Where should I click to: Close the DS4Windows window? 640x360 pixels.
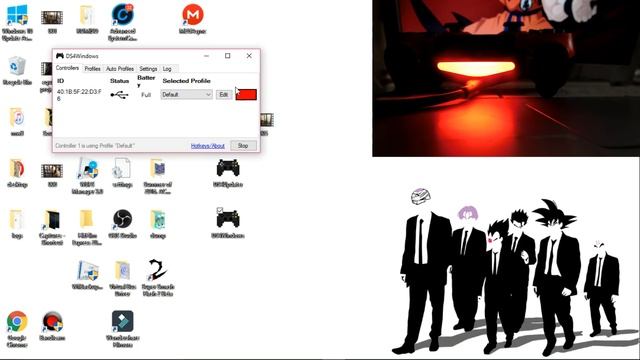coord(249,56)
